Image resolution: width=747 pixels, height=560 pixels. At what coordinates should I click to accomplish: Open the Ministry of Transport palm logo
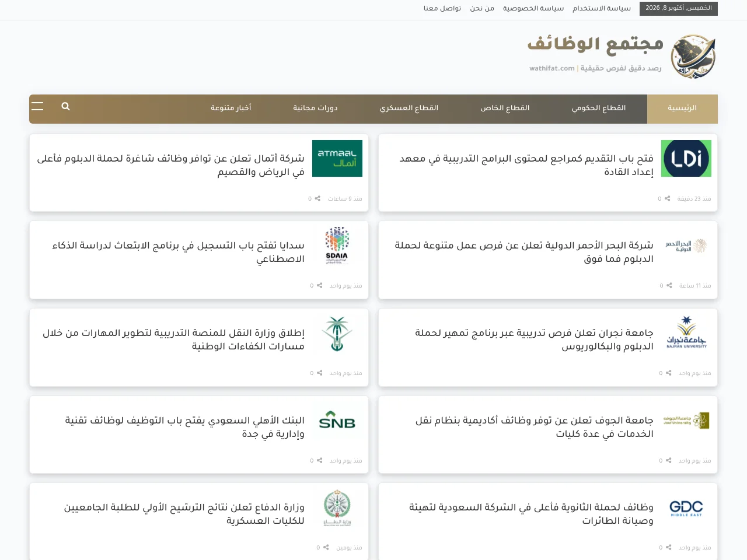(x=337, y=333)
